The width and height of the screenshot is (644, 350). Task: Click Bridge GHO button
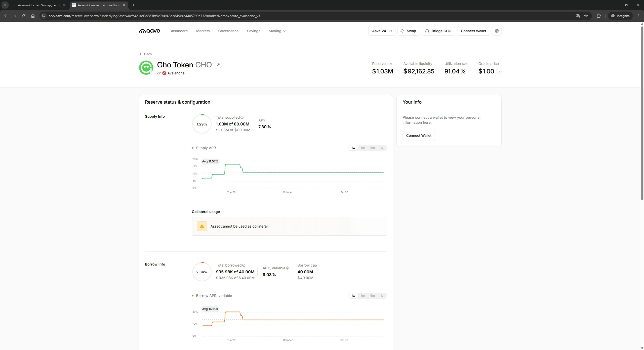click(x=438, y=31)
